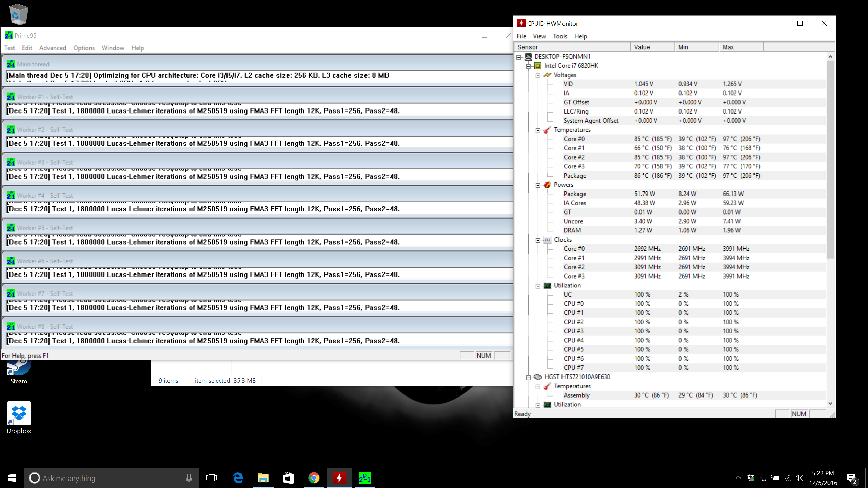Open the Prime95 Edit menu
Screen dimensions: 868x488
click(27, 48)
